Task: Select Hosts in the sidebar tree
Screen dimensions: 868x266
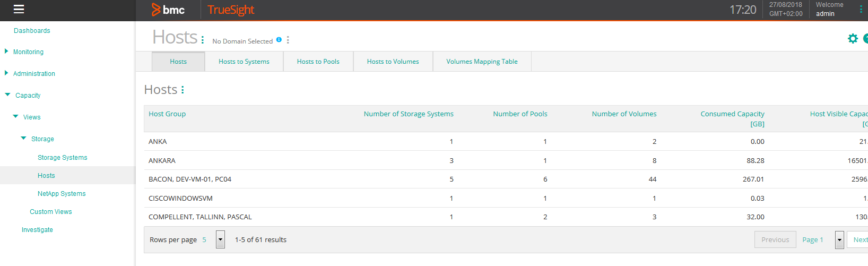Action: click(46, 176)
